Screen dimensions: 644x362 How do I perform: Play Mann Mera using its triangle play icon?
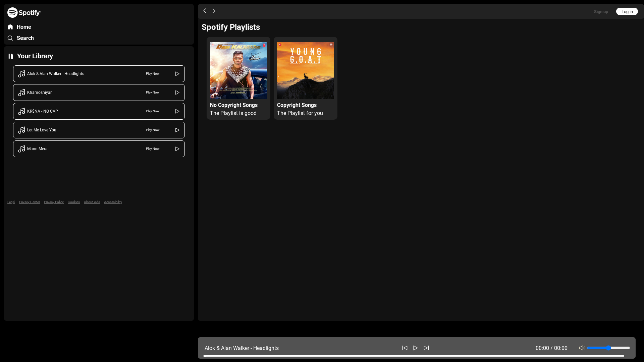tap(177, 149)
